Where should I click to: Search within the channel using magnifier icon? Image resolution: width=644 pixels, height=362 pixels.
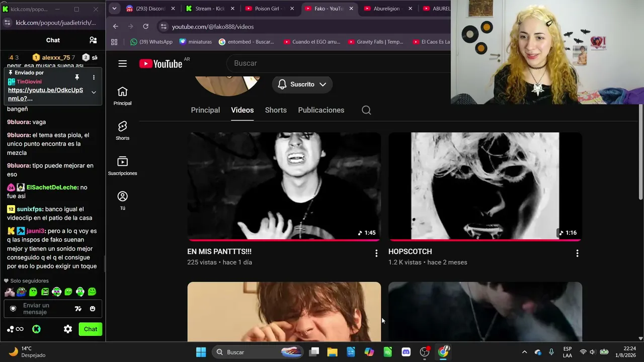point(366,110)
